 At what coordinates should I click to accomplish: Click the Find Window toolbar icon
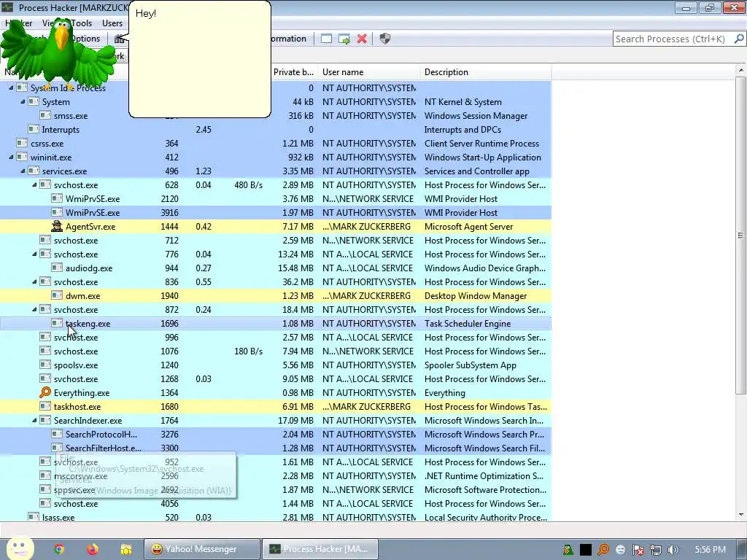click(x=326, y=39)
